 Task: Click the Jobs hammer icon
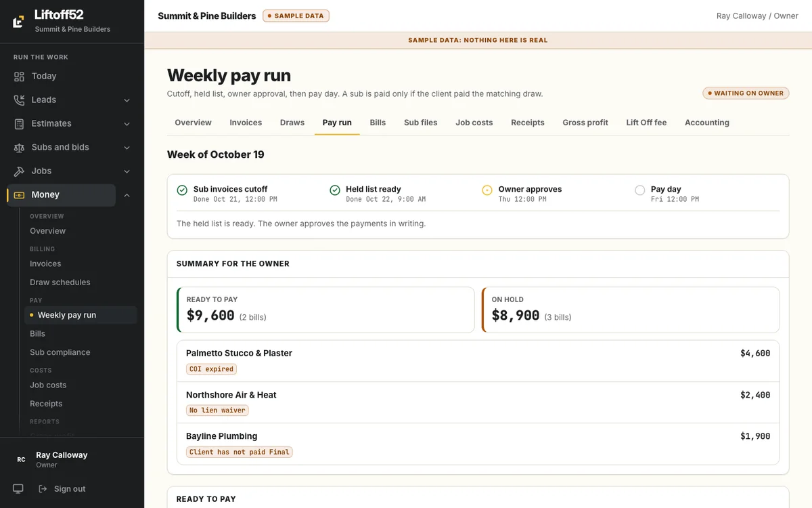[x=19, y=171]
